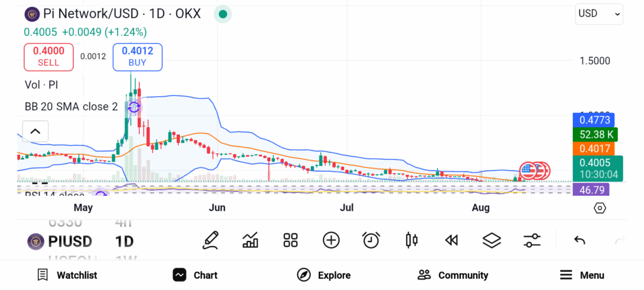Change chart type via candlestick icon
Image resolution: width=644 pixels, height=290 pixels.
[x=412, y=240]
